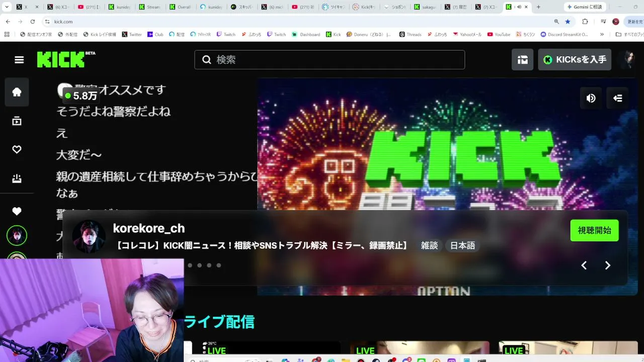Switch to the (7) 履歴 tab
The width and height of the screenshot is (644, 362).
[456, 7]
